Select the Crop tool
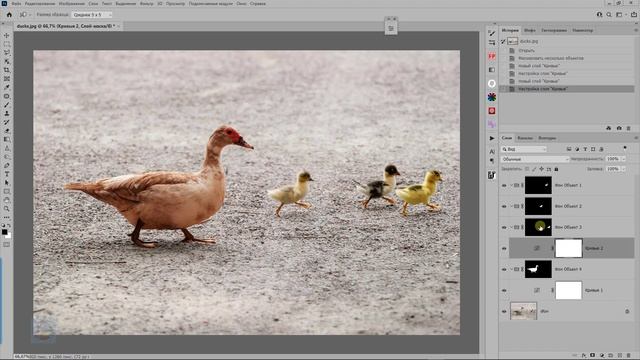The image size is (640, 360). (7, 70)
